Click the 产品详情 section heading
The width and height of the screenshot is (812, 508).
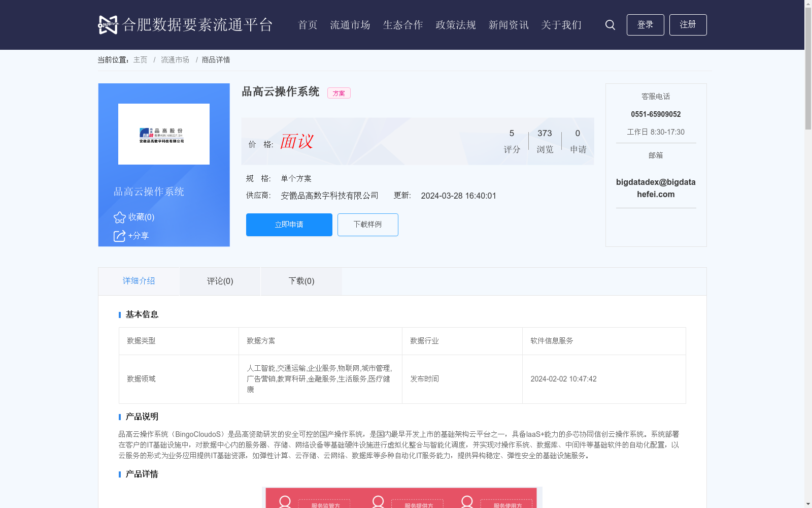[142, 474]
